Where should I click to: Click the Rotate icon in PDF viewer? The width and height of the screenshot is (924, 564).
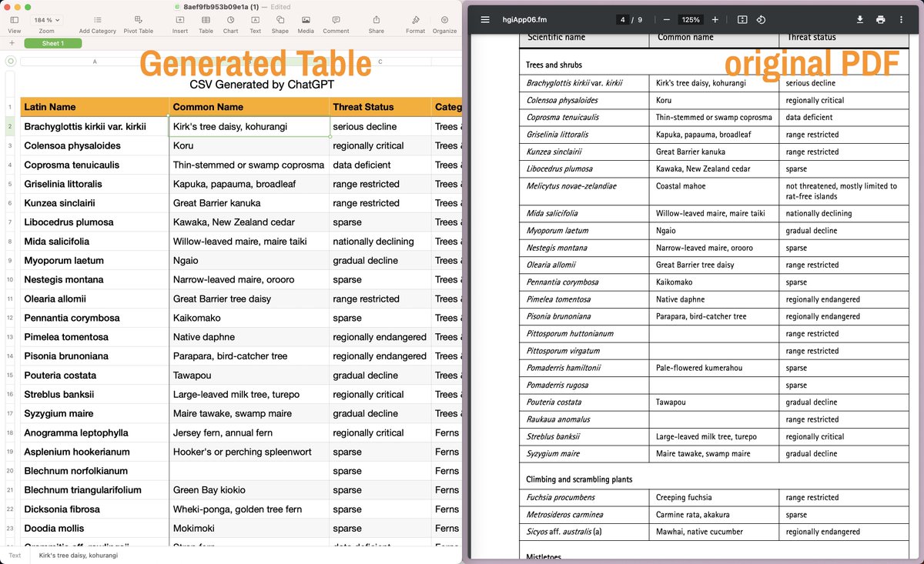tap(761, 19)
